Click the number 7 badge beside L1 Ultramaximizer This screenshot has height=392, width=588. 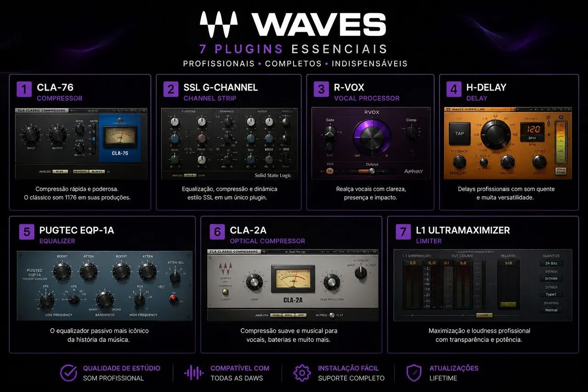(403, 232)
